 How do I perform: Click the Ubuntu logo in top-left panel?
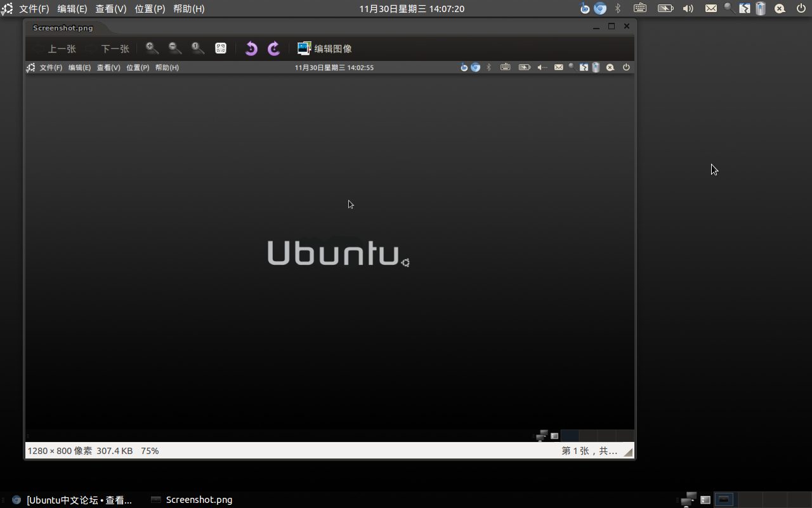coord(7,9)
